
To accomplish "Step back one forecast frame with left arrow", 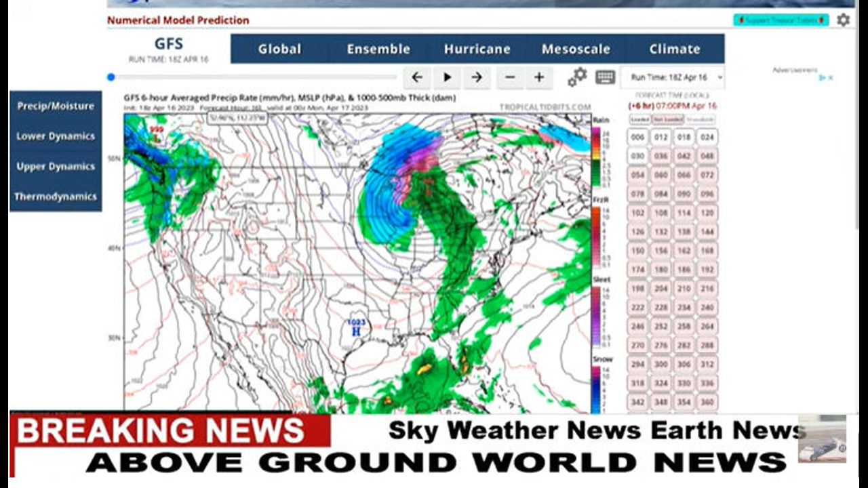I will [417, 77].
